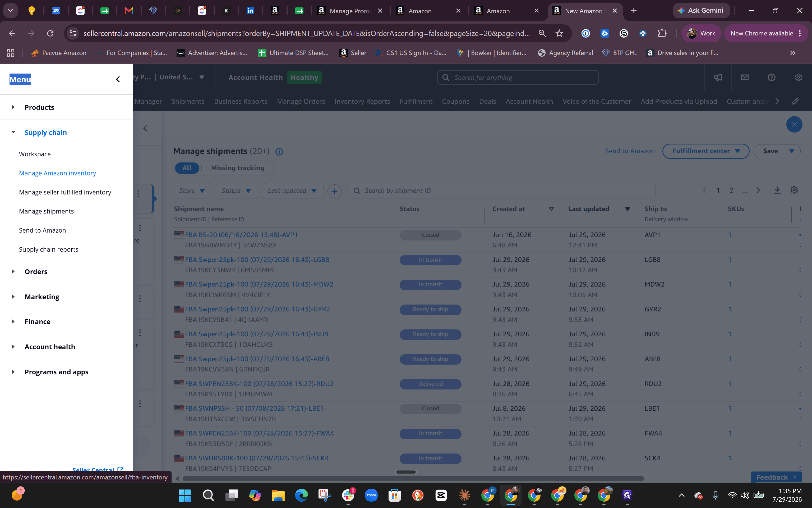This screenshot has height=508, width=812.
Task: Open the Save button dropdown arrow
Action: (x=792, y=151)
